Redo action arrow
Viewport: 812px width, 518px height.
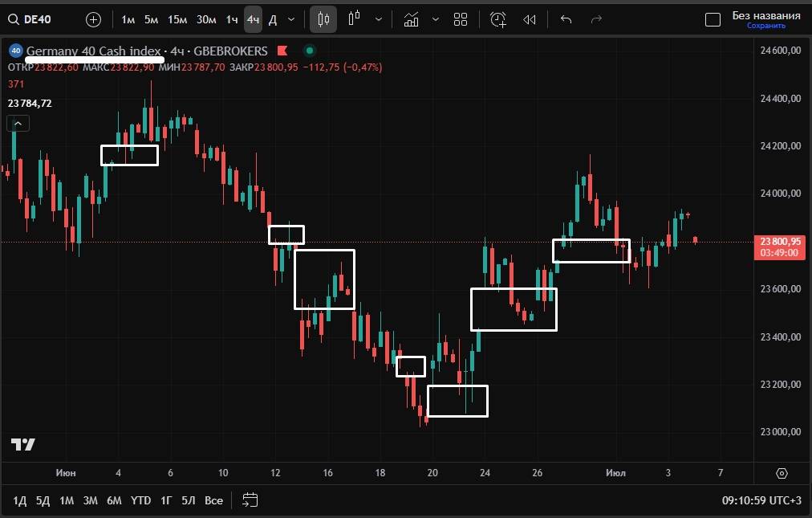[597, 20]
